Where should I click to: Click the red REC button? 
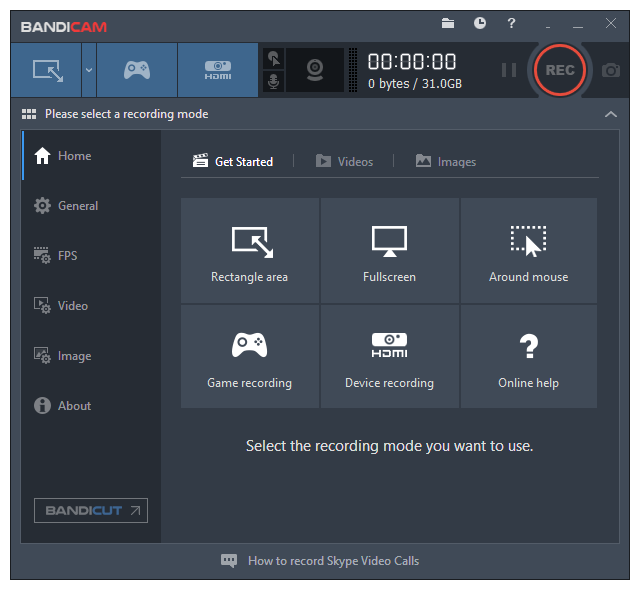(x=559, y=70)
